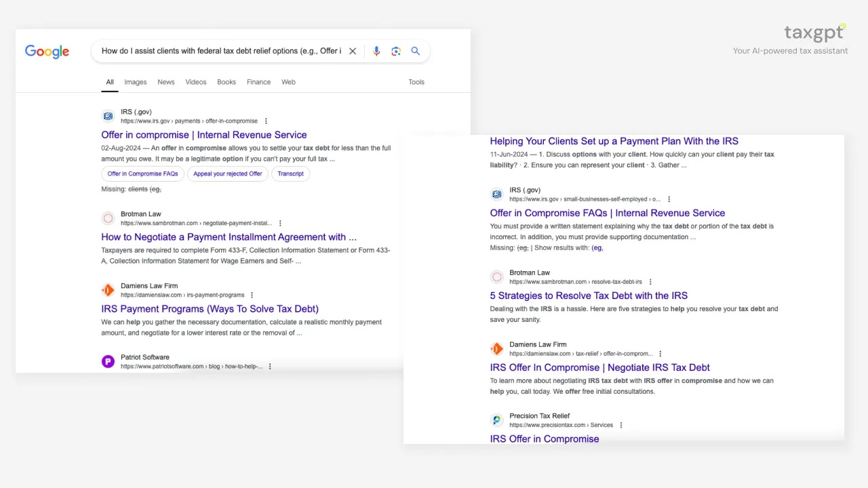Click the Transcript chip
868x488 pixels.
[x=290, y=174]
